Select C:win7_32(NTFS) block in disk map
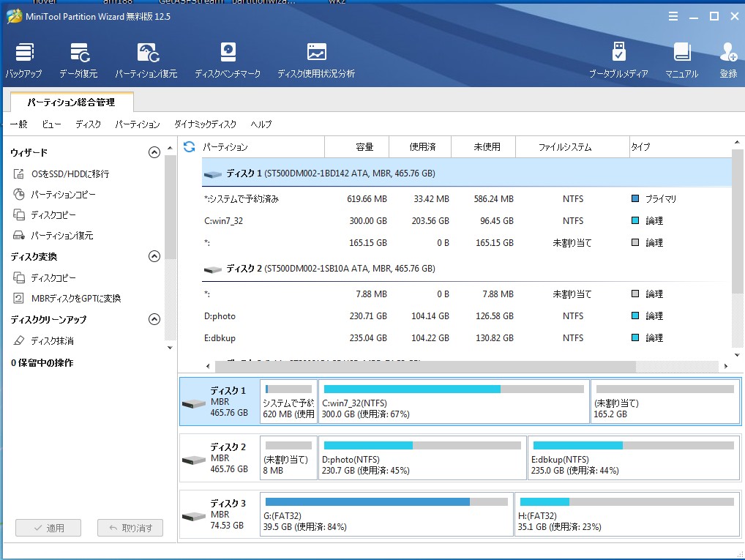 (x=454, y=402)
